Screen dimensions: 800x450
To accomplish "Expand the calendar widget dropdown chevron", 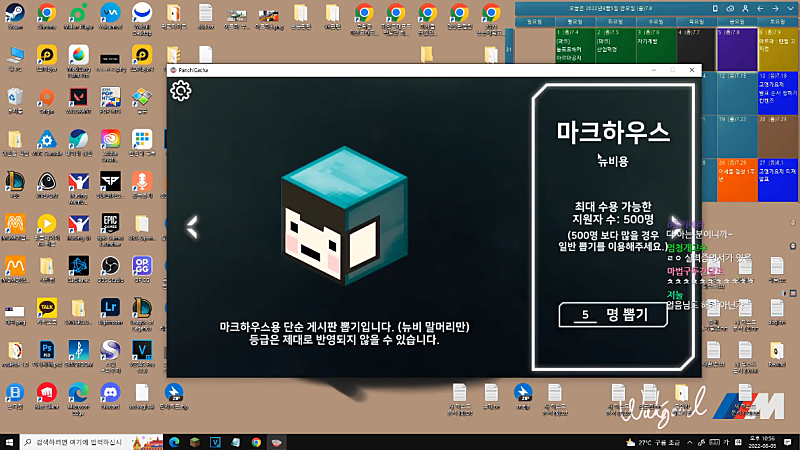I will point(790,8).
